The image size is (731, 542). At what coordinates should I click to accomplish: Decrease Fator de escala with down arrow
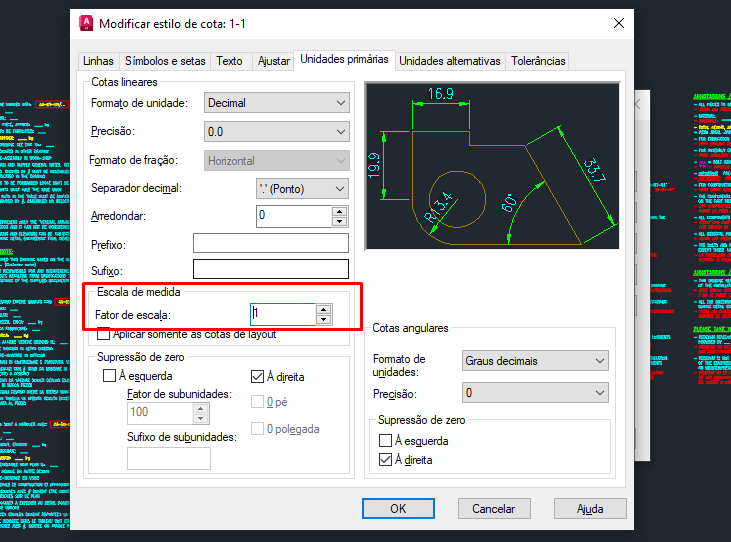(323, 319)
